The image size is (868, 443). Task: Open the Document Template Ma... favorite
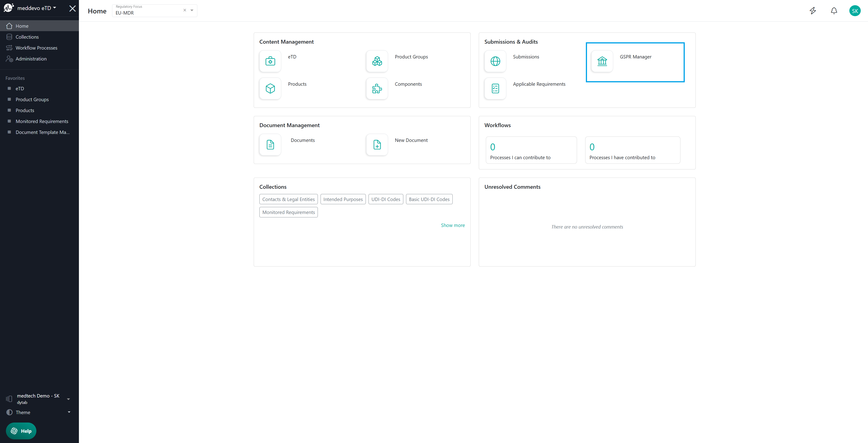pos(39,132)
